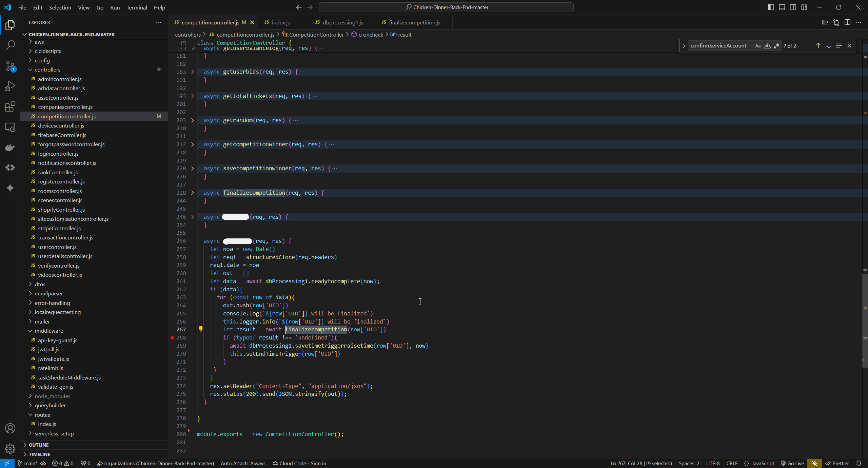This screenshot has width=868, height=468.
Task: Click the lightbulb code action icon
Action: click(x=200, y=329)
